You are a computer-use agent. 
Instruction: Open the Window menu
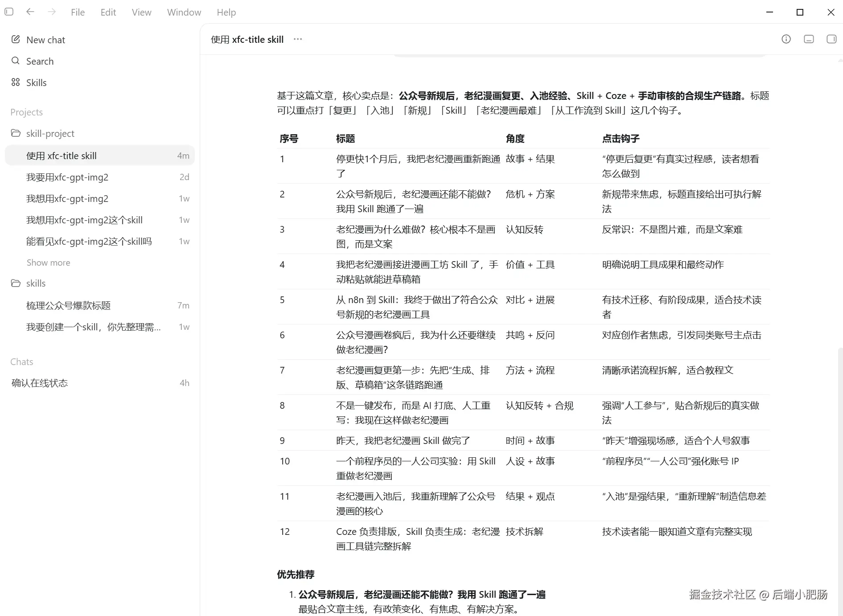[x=184, y=12]
